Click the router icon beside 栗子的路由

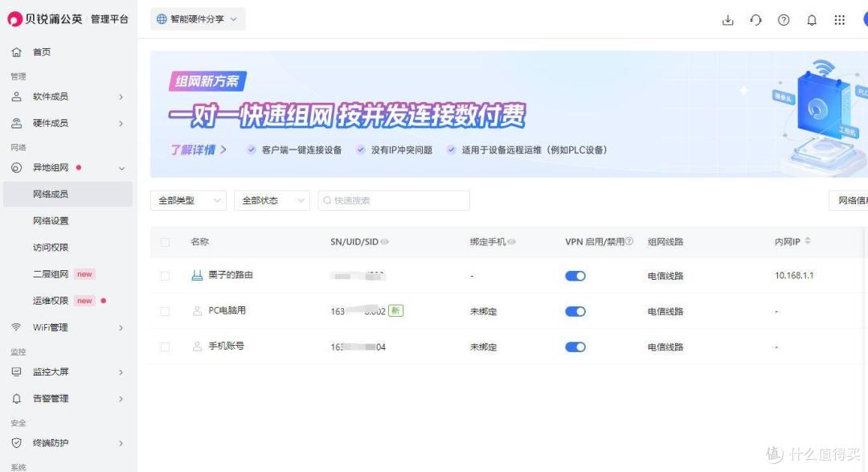(197, 275)
